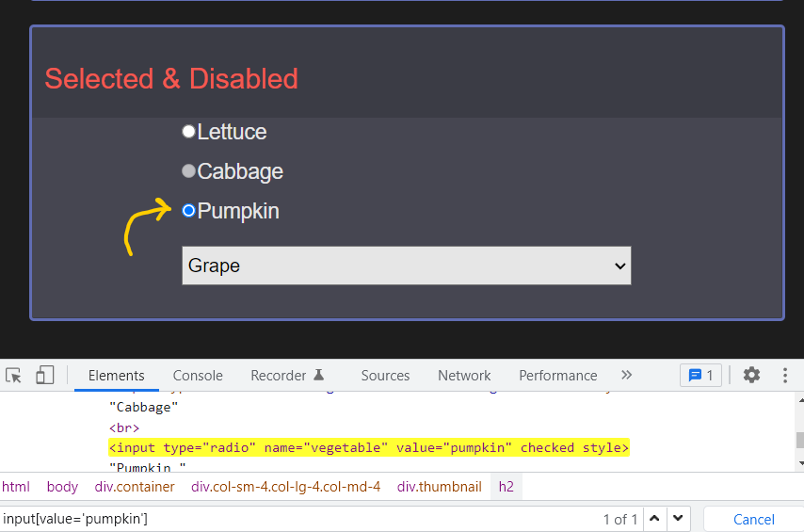Go to previous search result arrow
Image resolution: width=804 pixels, height=532 pixels.
coord(654,519)
